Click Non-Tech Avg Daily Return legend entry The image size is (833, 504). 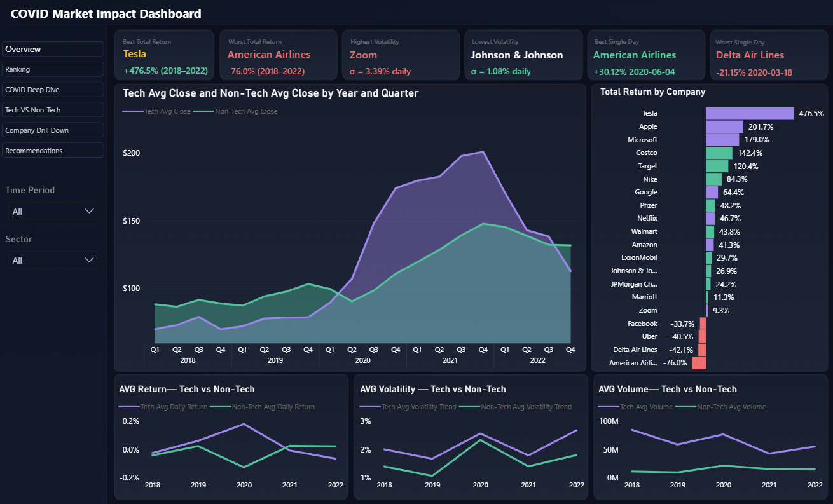tap(263, 407)
